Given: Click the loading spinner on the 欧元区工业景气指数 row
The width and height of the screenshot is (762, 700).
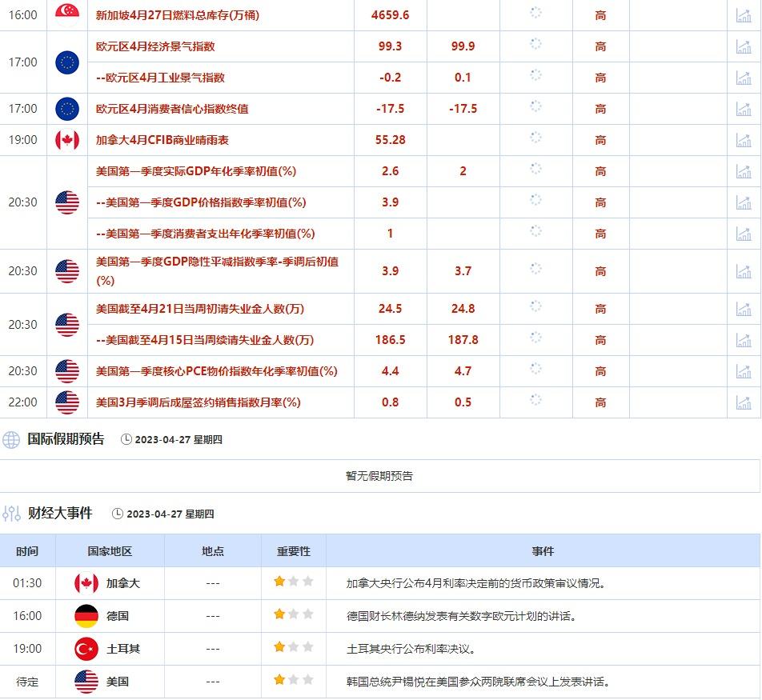Looking at the screenshot, I should point(535,77).
